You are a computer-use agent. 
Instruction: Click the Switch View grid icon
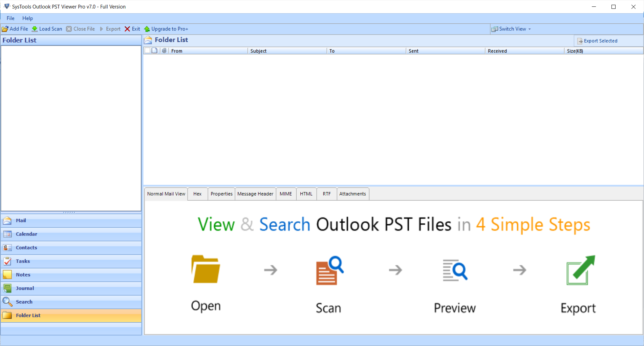(495, 29)
